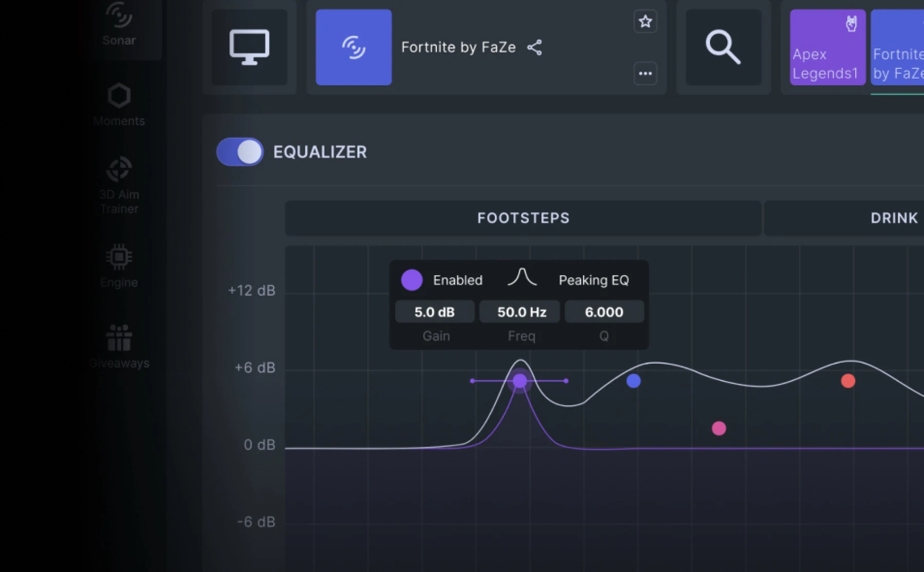Choose the Apex Legends1 preset tile
924x572 pixels.
click(827, 47)
